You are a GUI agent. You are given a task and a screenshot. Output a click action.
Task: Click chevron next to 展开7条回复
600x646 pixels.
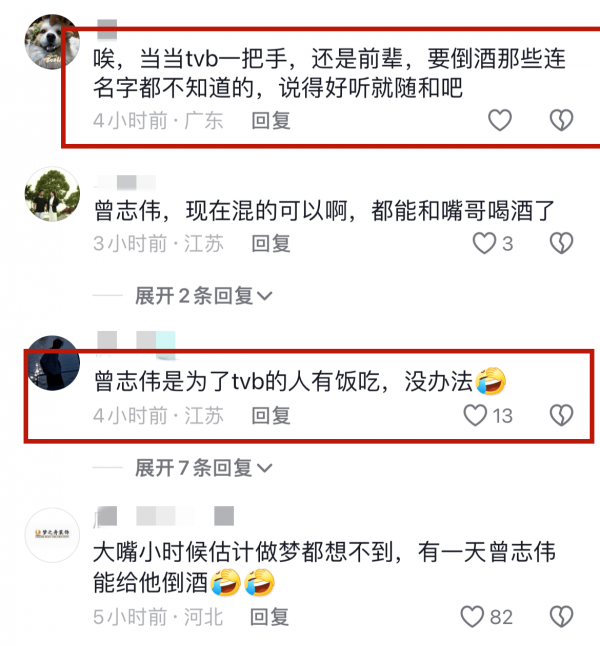coord(265,468)
